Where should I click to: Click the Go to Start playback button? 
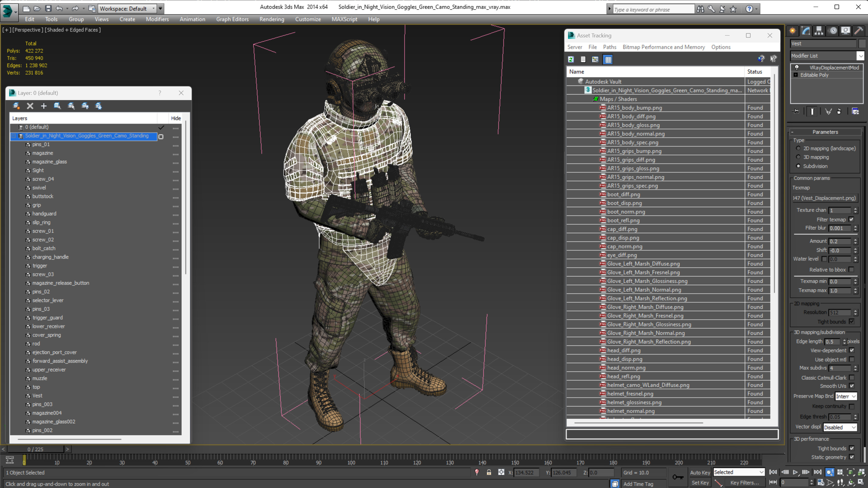click(773, 472)
